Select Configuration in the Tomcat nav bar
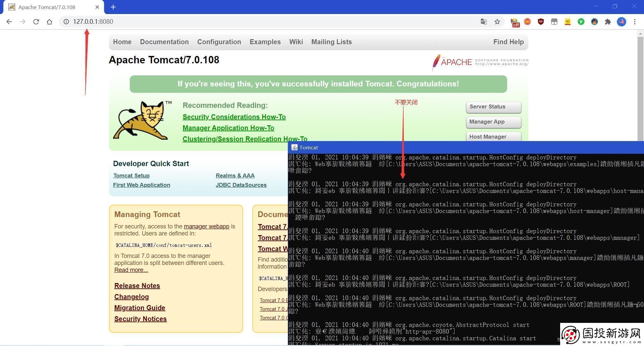The image size is (644, 346). tap(219, 42)
